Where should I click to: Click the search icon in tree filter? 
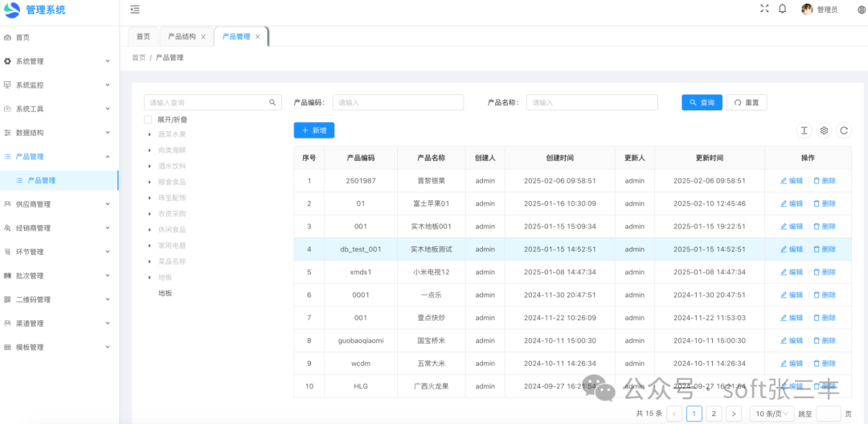[272, 102]
